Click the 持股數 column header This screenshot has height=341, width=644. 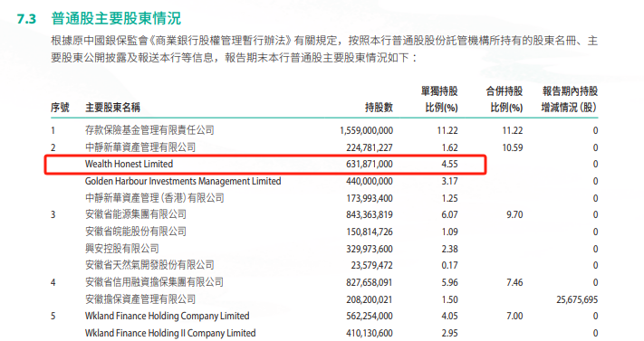pos(380,108)
